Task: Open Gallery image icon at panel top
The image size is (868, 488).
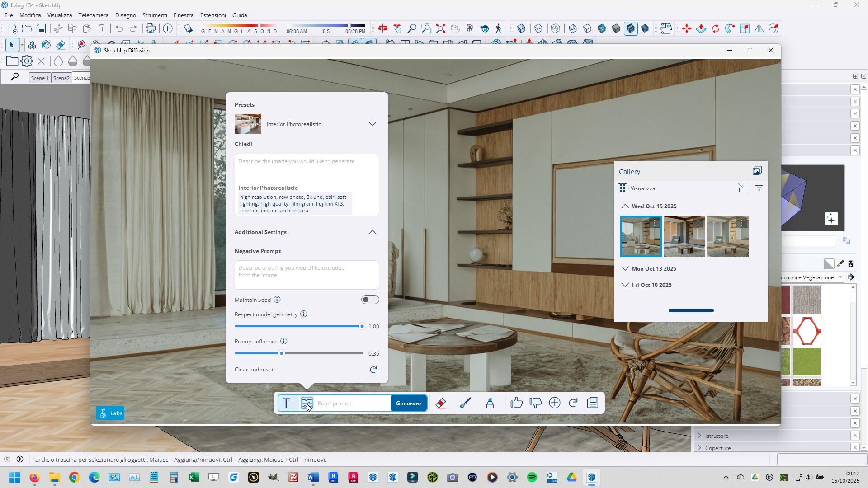Action: coord(757,171)
